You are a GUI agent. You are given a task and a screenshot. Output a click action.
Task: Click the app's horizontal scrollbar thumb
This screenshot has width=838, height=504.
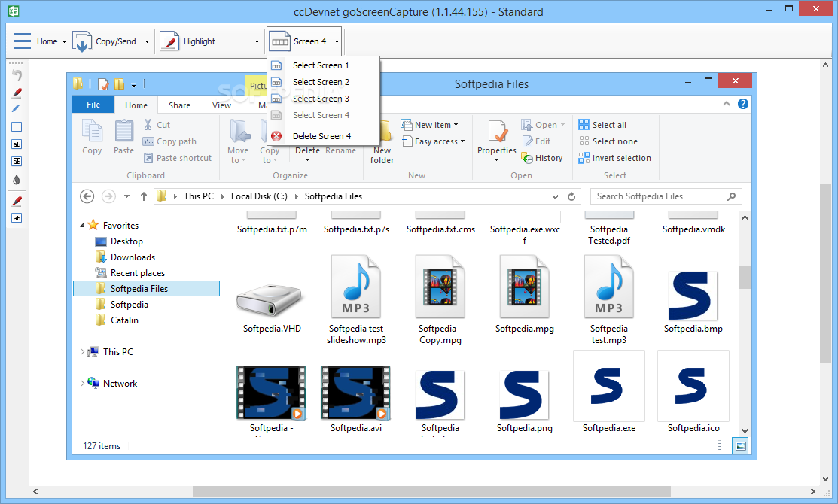[431, 491]
